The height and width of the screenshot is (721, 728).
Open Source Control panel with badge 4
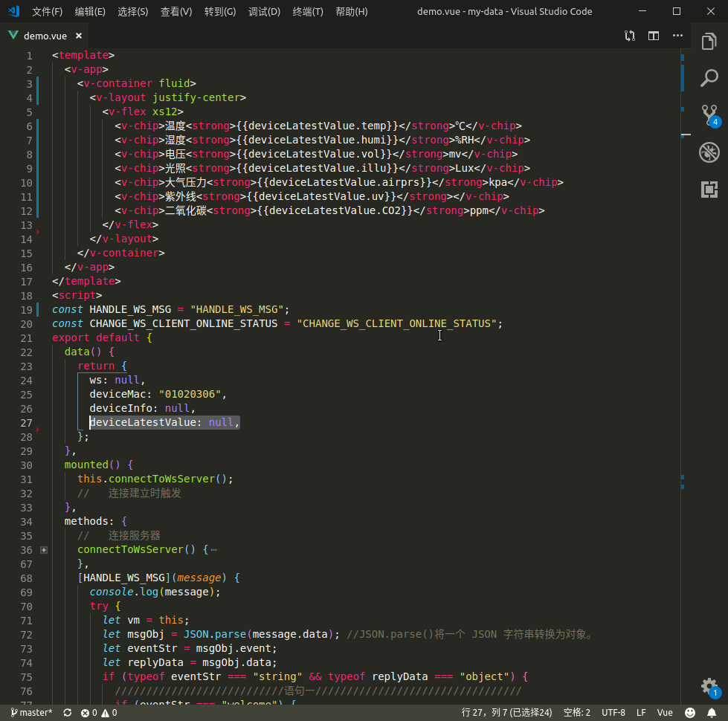point(709,115)
